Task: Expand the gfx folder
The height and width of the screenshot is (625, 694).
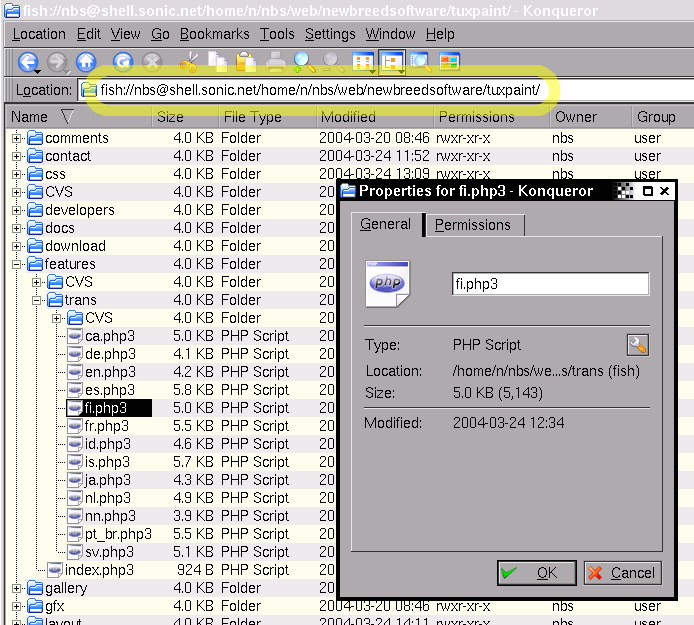Action: pyautogui.click(x=16, y=606)
